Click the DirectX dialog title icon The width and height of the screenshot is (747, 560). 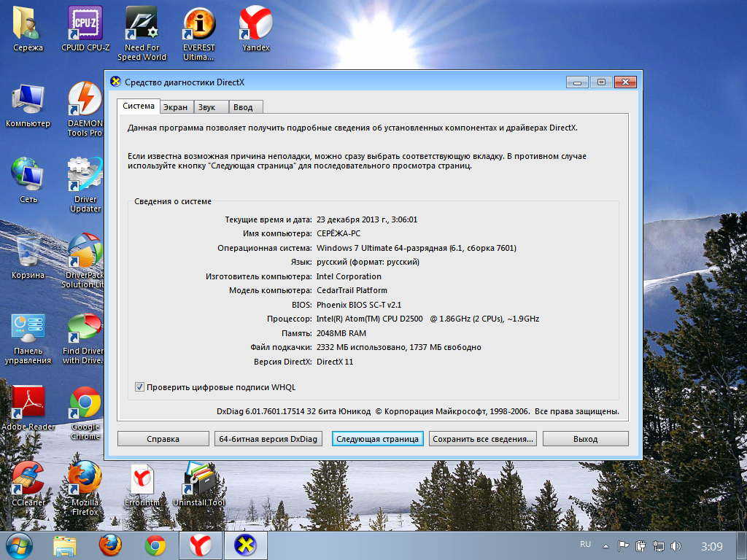point(115,82)
